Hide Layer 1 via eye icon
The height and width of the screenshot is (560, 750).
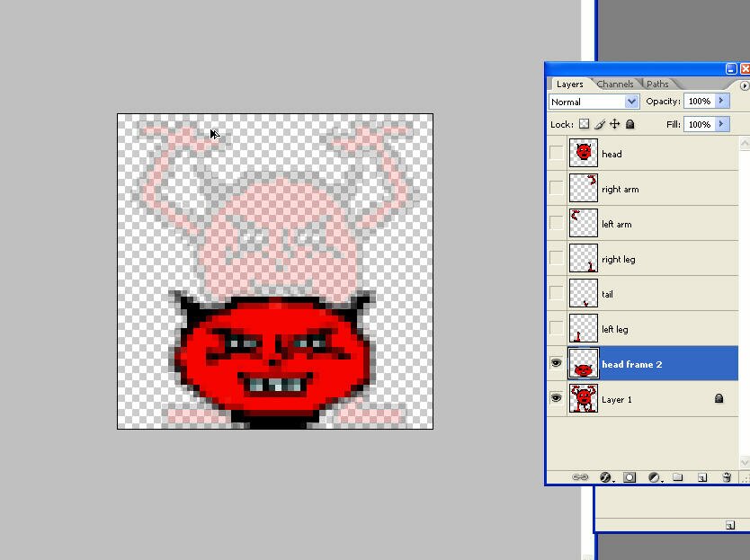tap(557, 398)
